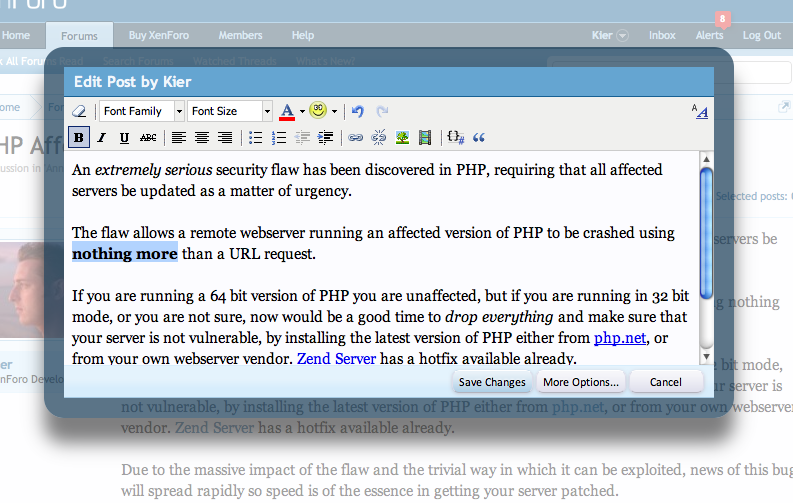Open the Kier account menu

(610, 35)
